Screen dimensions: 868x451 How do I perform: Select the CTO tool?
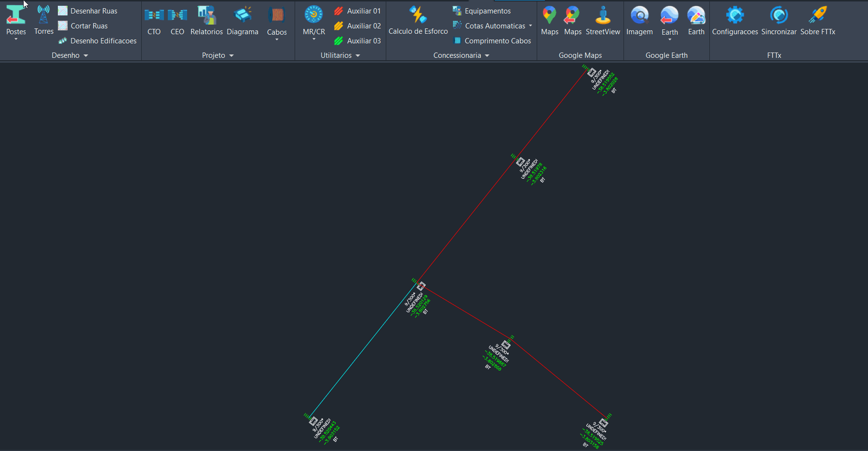[153, 19]
